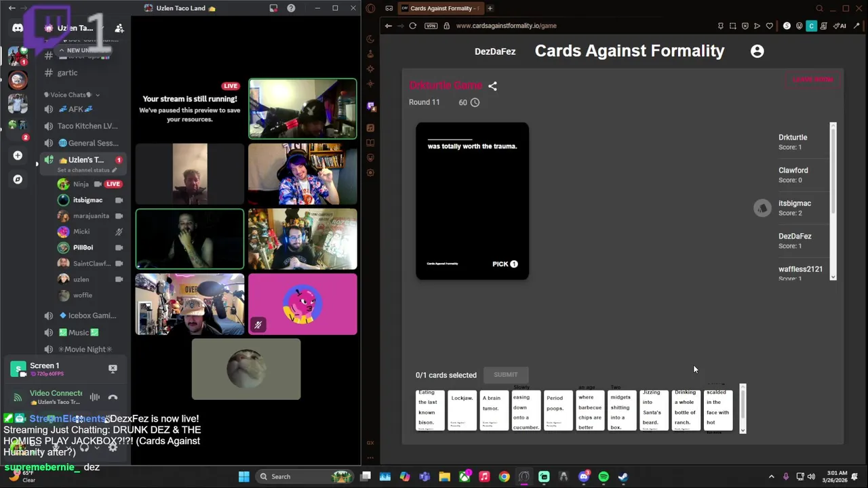Click invite members icon beside server name
The height and width of the screenshot is (488, 868).
(x=119, y=28)
